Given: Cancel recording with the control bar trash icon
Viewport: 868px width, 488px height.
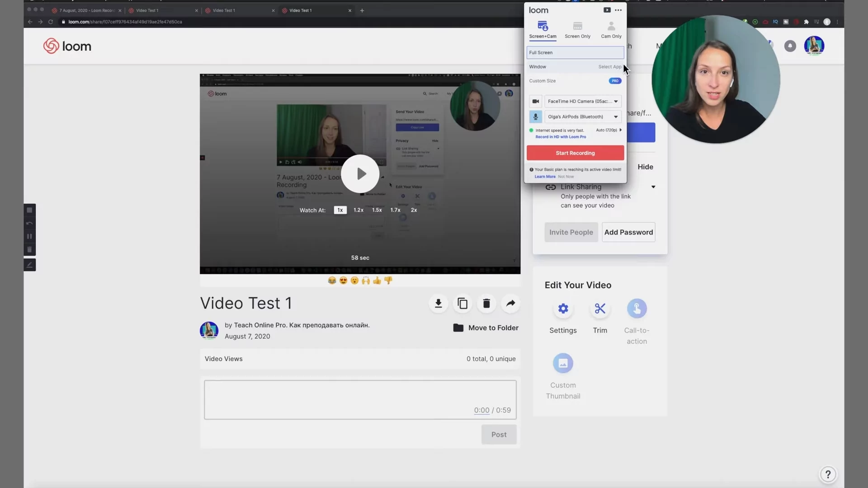Looking at the screenshot, I should 29,249.
